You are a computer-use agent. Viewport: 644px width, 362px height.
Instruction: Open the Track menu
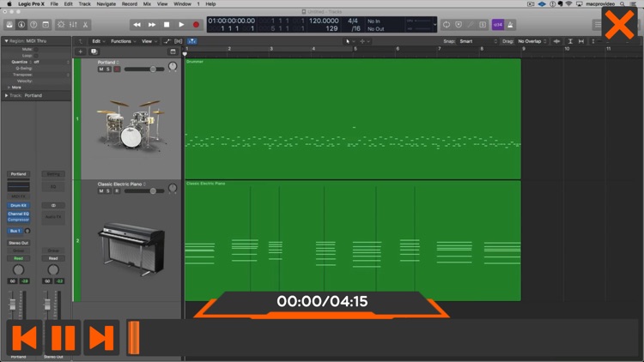click(x=85, y=3)
